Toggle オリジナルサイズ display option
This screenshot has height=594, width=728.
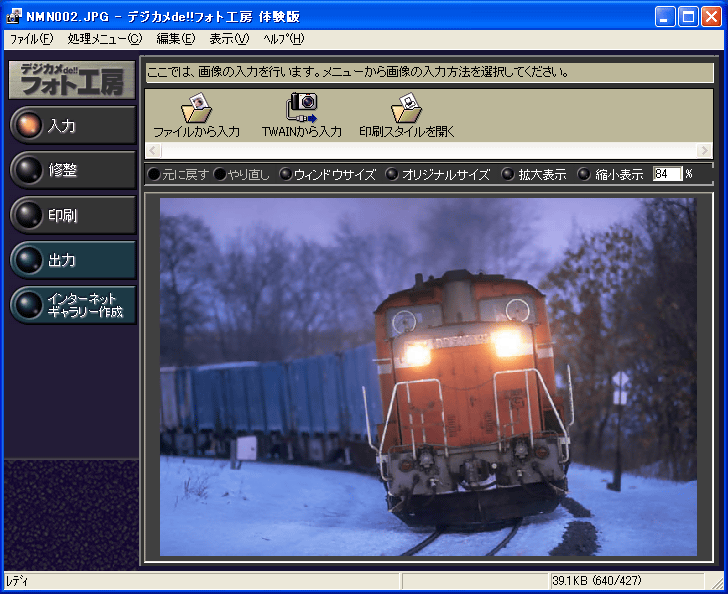437,174
